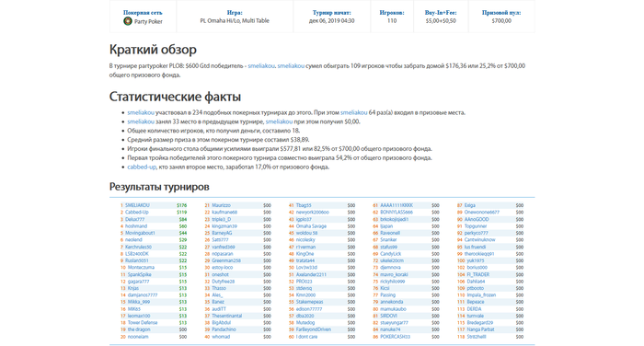Open Lov3w33d player link
Image resolution: width=644 pixels, height=346 pixels.
[x=306, y=268]
